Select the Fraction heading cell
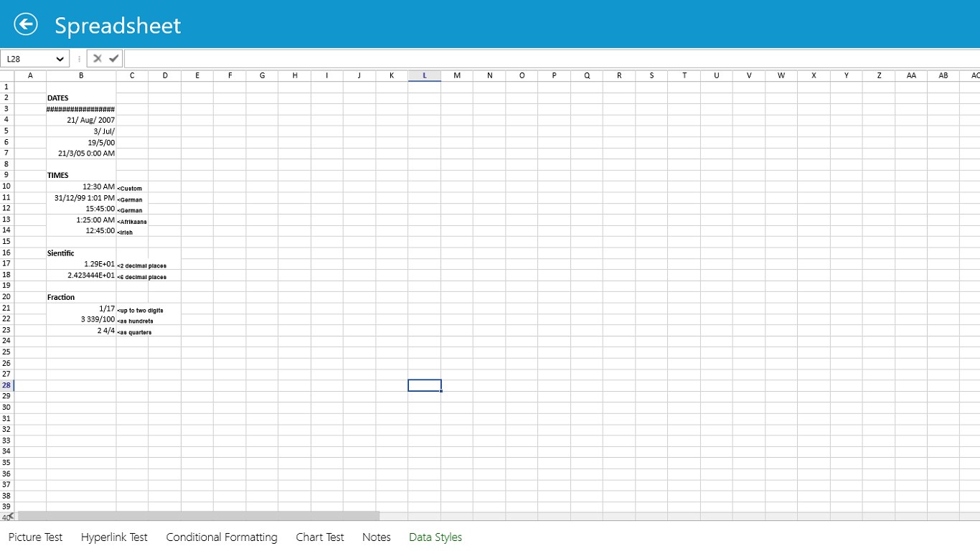Viewport: 980px width, 551px height. [81, 297]
